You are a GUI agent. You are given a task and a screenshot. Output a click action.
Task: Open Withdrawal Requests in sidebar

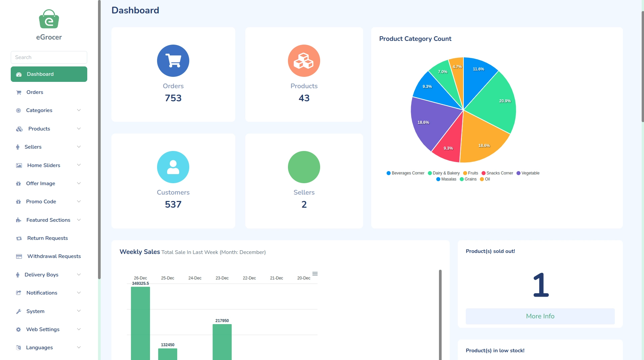tap(49, 256)
